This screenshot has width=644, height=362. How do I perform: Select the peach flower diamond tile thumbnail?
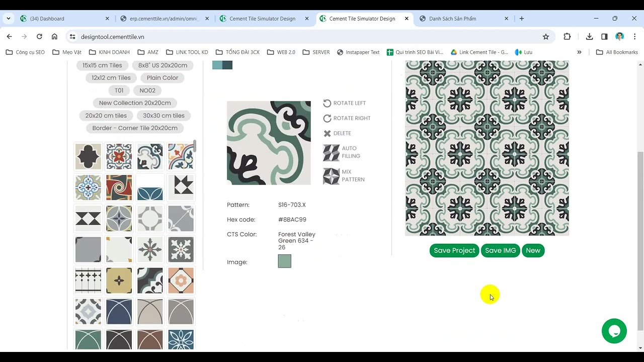pos(181,281)
